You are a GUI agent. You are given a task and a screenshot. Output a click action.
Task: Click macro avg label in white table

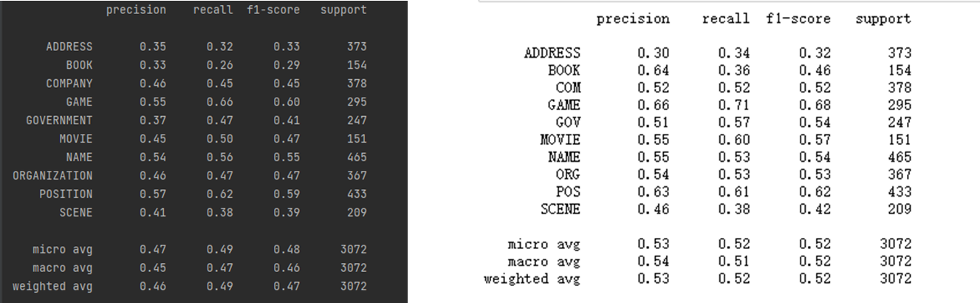coord(544,262)
